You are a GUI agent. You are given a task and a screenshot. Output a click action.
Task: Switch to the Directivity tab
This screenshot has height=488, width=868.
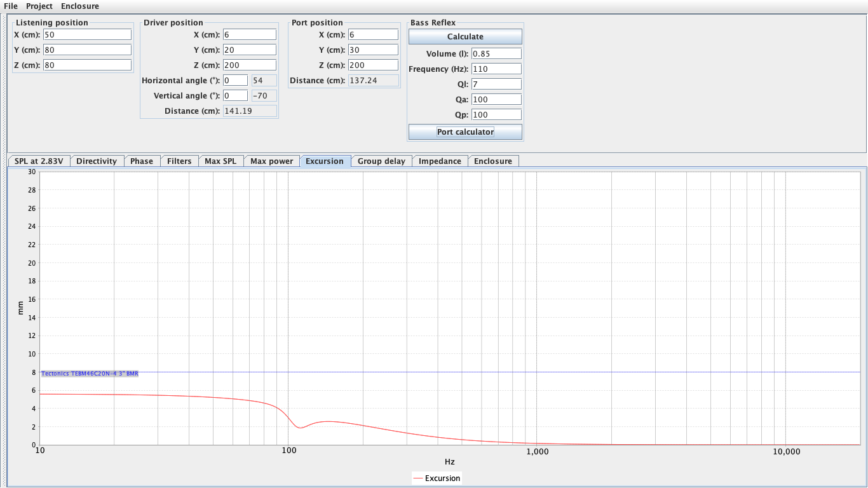[97, 161]
